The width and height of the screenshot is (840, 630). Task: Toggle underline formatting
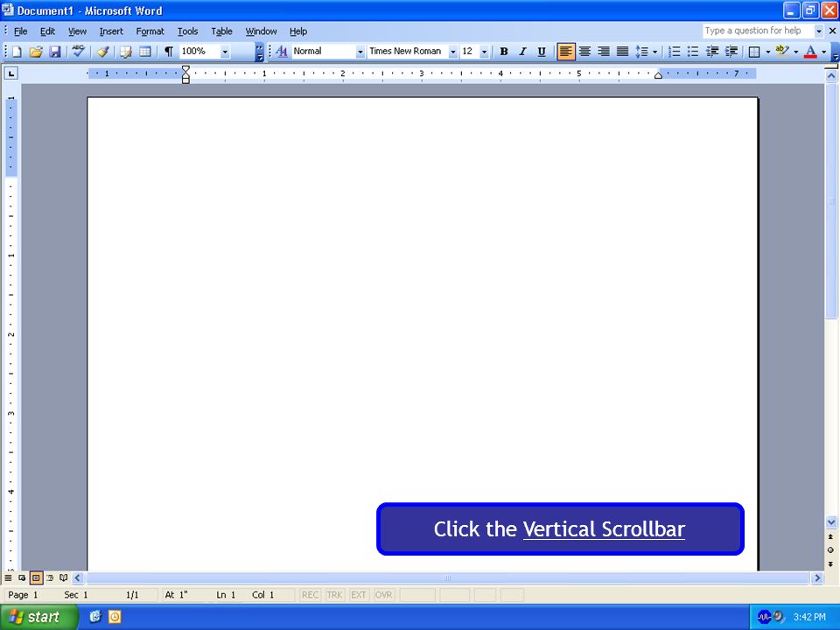point(542,52)
